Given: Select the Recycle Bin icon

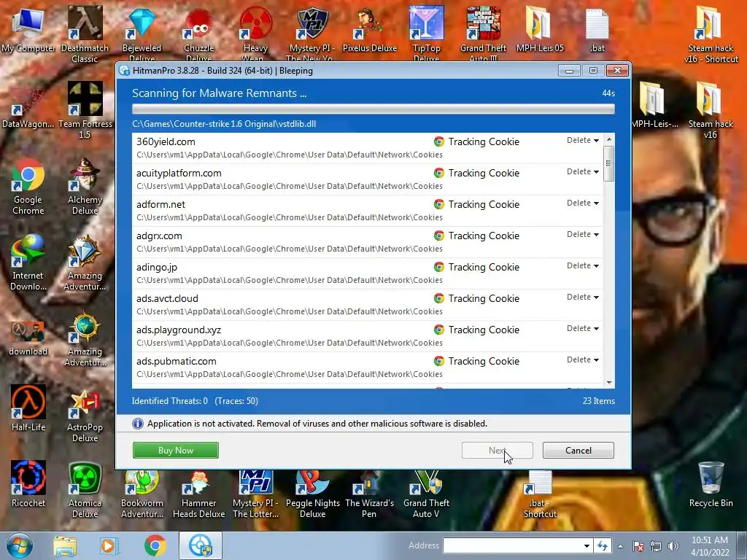Looking at the screenshot, I should [x=711, y=485].
